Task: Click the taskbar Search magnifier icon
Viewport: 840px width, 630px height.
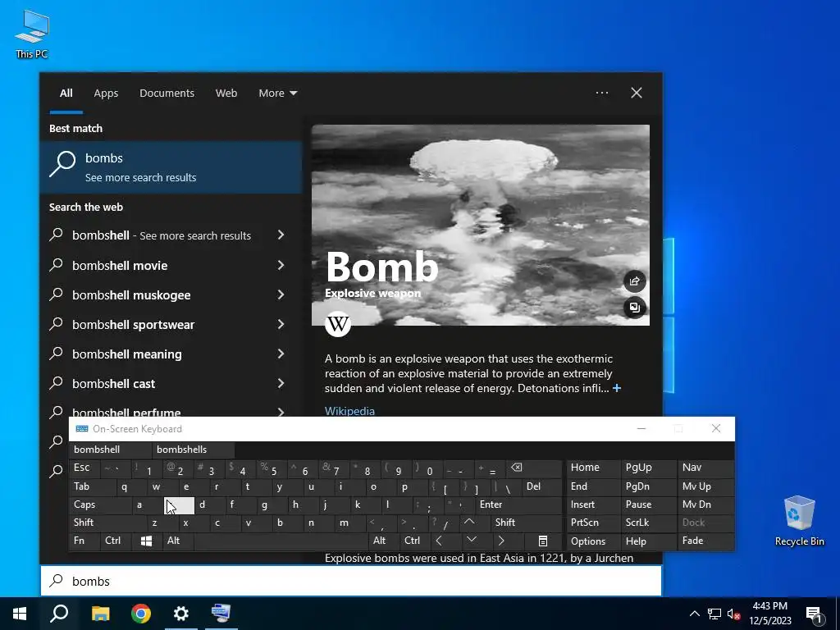Action: click(59, 614)
